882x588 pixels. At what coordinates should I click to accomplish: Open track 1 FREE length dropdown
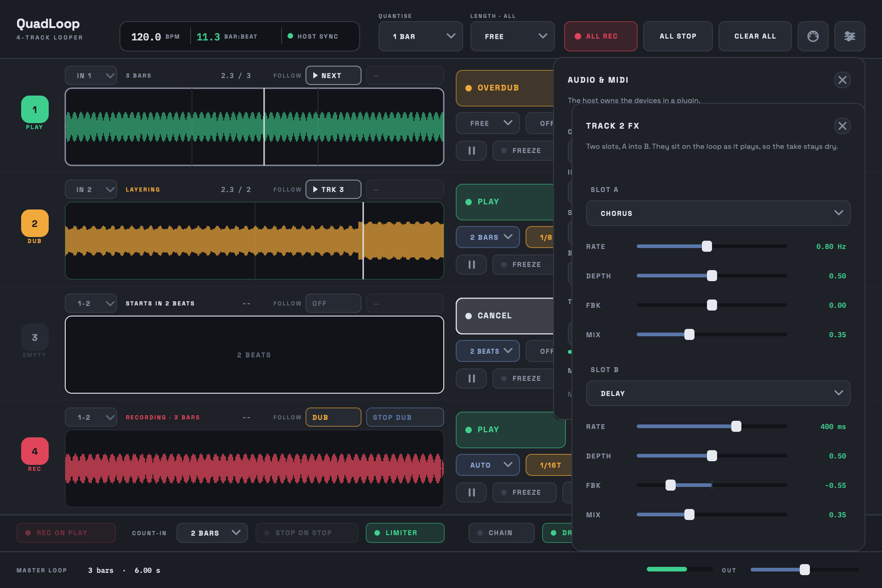click(x=487, y=123)
